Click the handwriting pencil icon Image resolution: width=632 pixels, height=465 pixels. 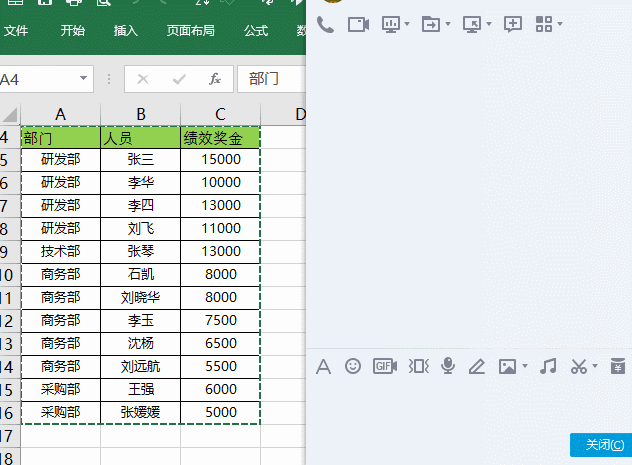coord(476,367)
